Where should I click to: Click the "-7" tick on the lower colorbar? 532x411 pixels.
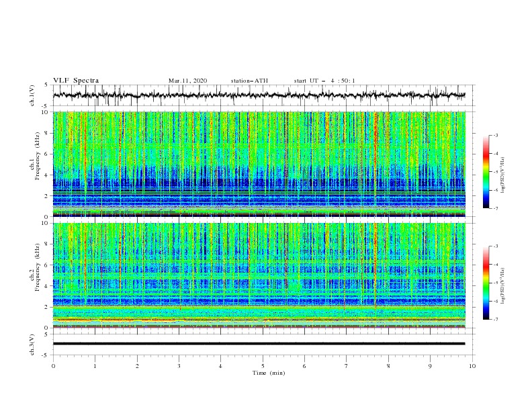click(495, 320)
